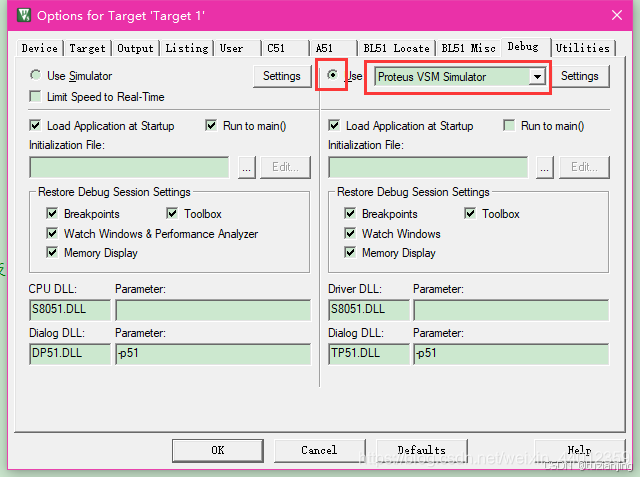The width and height of the screenshot is (640, 477).
Task: Open the Help button
Action: (x=580, y=450)
